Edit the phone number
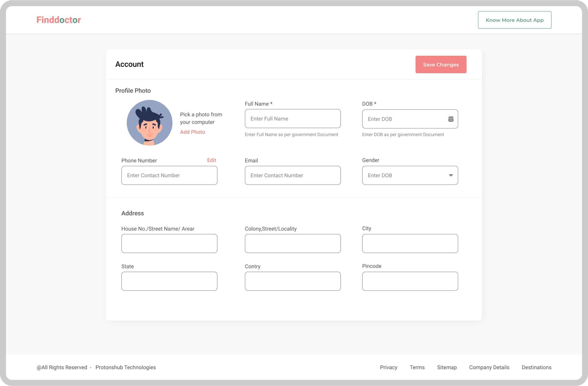This screenshot has width=588, height=386. (211, 160)
